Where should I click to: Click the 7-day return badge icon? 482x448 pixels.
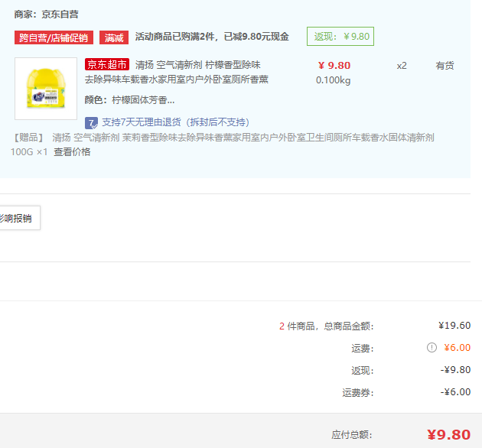(x=91, y=122)
